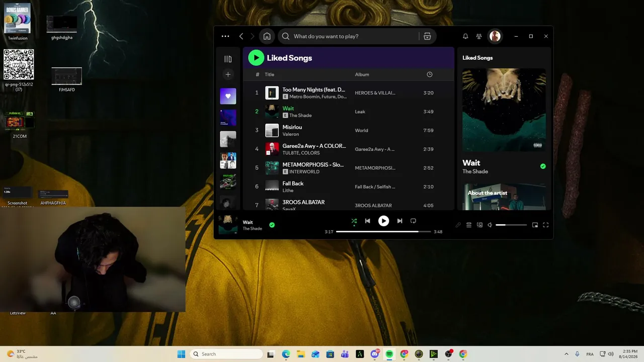Open the play queue

pos(469,225)
